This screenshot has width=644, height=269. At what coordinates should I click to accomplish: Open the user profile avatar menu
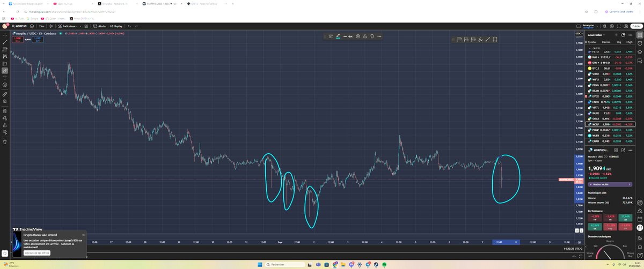click(x=4, y=26)
